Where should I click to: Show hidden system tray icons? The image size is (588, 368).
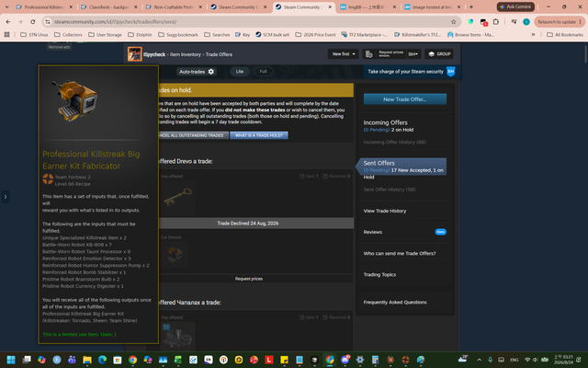coord(479,360)
